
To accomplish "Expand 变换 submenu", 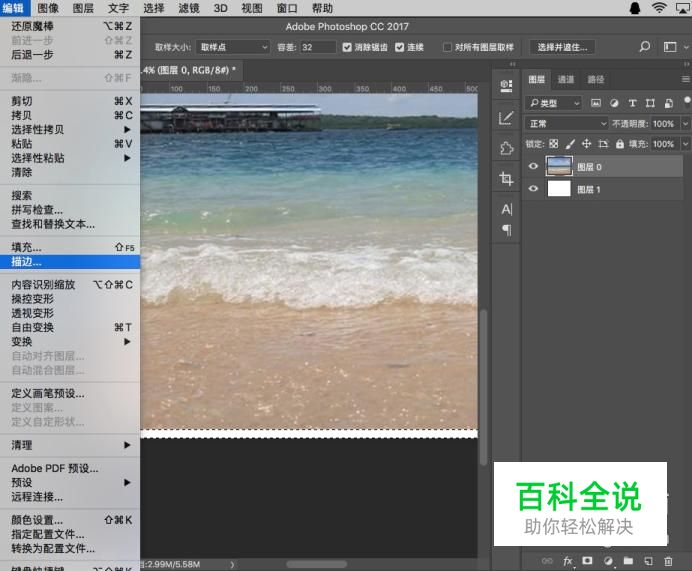I will click(71, 342).
